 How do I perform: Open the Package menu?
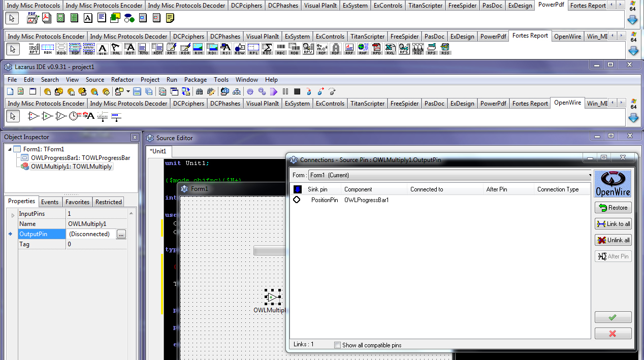196,80
